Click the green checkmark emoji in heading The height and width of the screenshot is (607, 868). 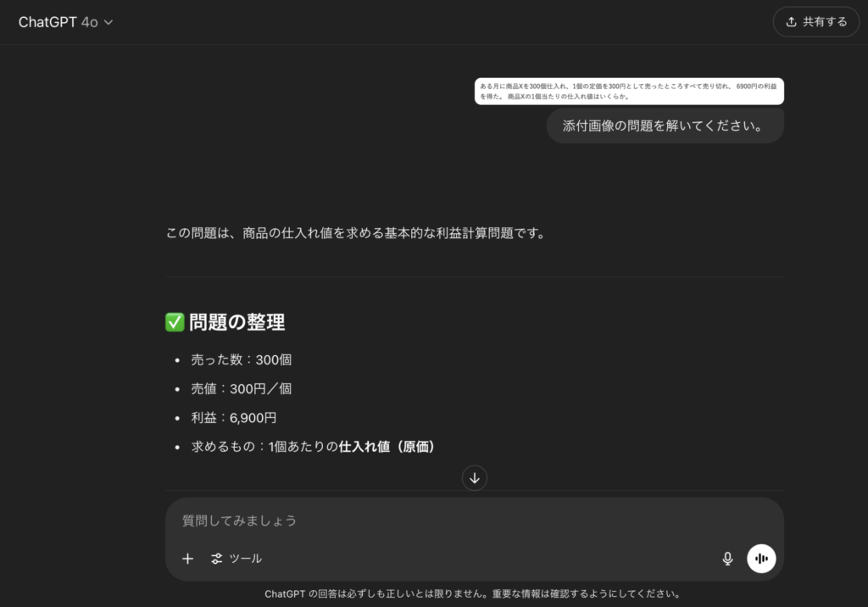(x=175, y=322)
